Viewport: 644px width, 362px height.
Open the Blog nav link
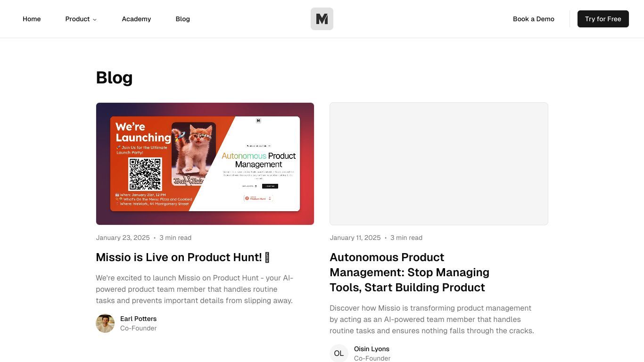click(182, 19)
